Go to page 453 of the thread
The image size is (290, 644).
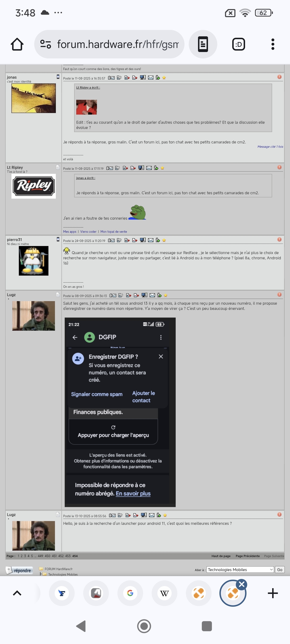(x=68, y=556)
